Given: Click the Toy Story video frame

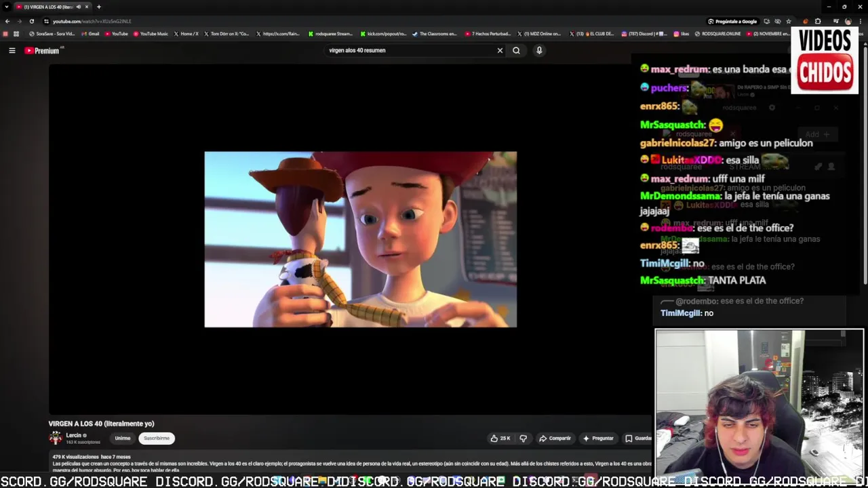Looking at the screenshot, I should tap(360, 239).
